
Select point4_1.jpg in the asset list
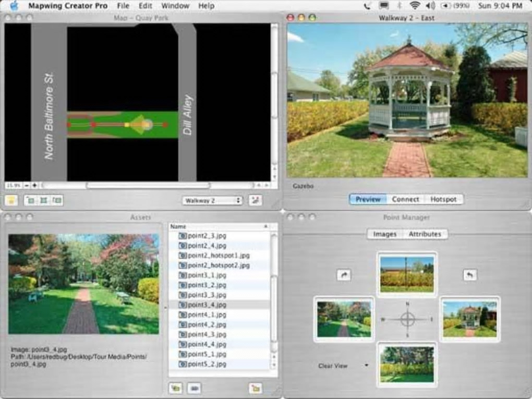click(220, 315)
